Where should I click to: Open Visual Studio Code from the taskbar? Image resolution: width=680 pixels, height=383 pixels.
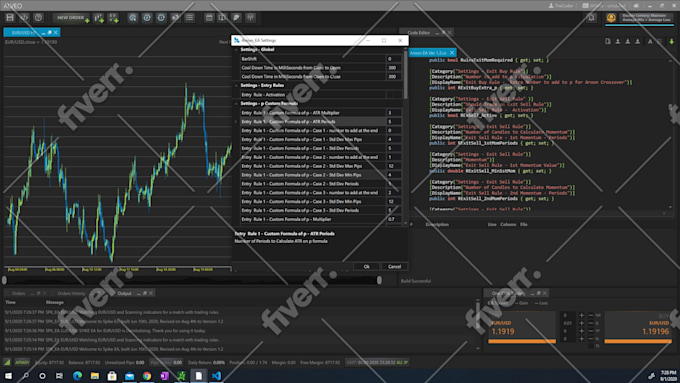coord(216,376)
